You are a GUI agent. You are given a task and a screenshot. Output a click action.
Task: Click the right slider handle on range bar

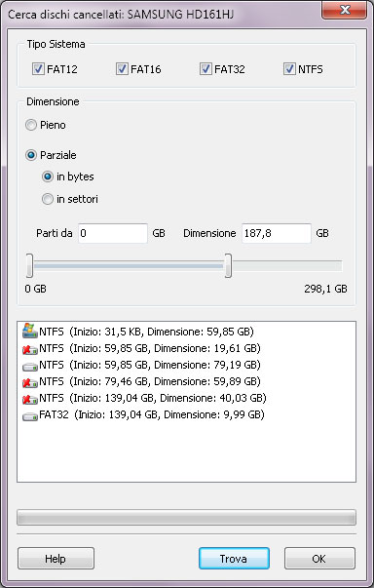click(x=228, y=265)
